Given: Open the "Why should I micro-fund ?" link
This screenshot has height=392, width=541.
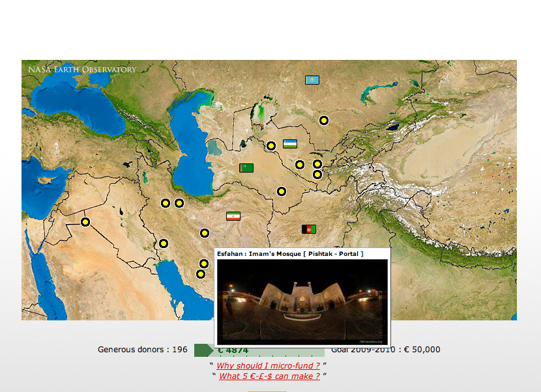Looking at the screenshot, I should pyautogui.click(x=268, y=366).
